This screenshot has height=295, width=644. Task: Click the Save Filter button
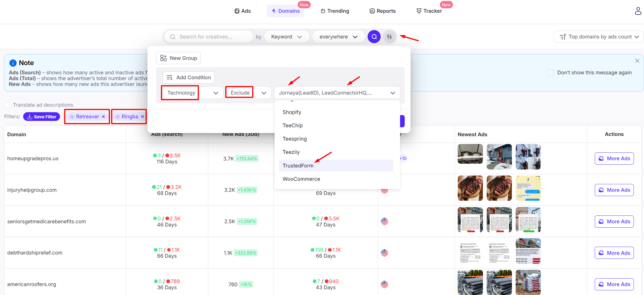pos(42,117)
